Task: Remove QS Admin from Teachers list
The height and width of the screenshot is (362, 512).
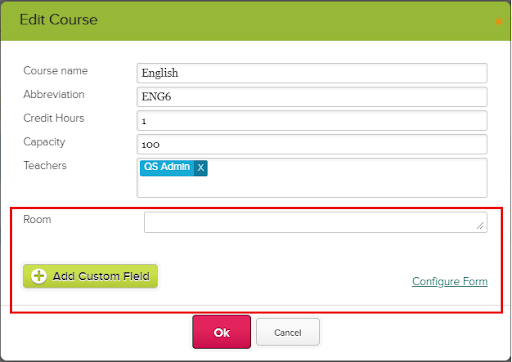Action: [201, 168]
